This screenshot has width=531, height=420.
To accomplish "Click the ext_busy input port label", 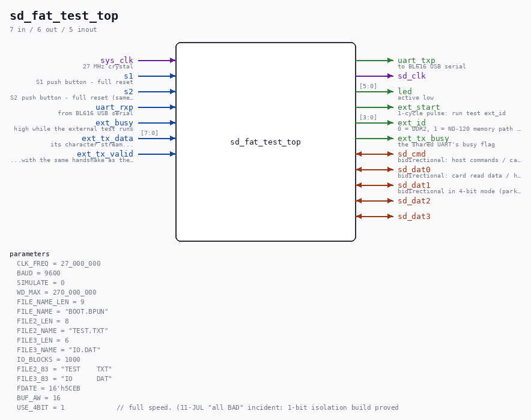I will pos(115,122).
